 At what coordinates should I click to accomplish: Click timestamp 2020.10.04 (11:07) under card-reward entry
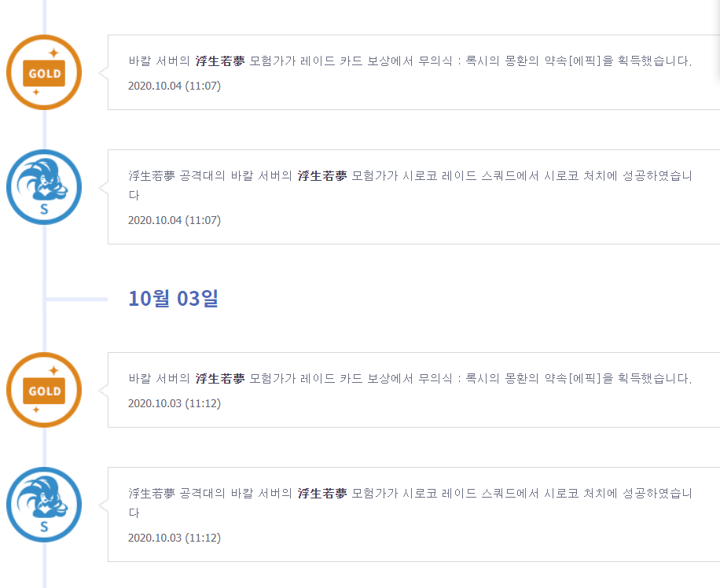(174, 86)
